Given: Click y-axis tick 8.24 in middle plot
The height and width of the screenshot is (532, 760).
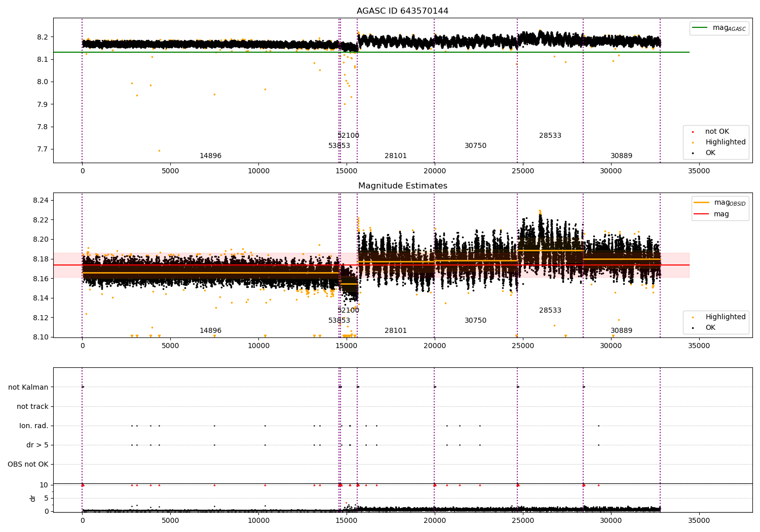Looking at the screenshot, I should (x=41, y=201).
